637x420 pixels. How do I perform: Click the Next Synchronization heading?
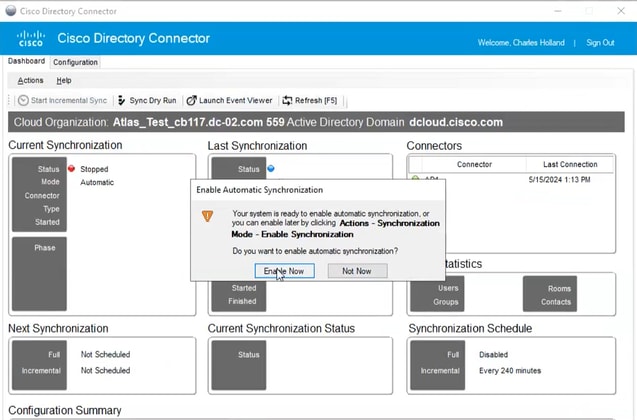[58, 328]
